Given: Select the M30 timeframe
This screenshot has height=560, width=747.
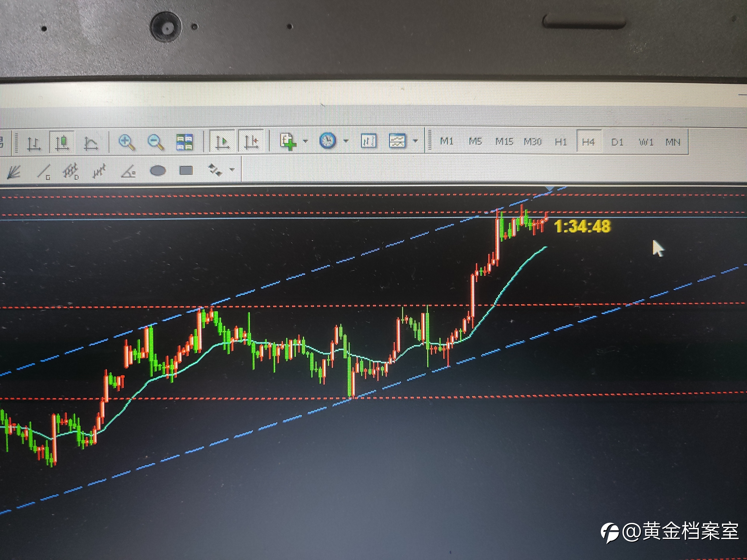Looking at the screenshot, I should (533, 142).
